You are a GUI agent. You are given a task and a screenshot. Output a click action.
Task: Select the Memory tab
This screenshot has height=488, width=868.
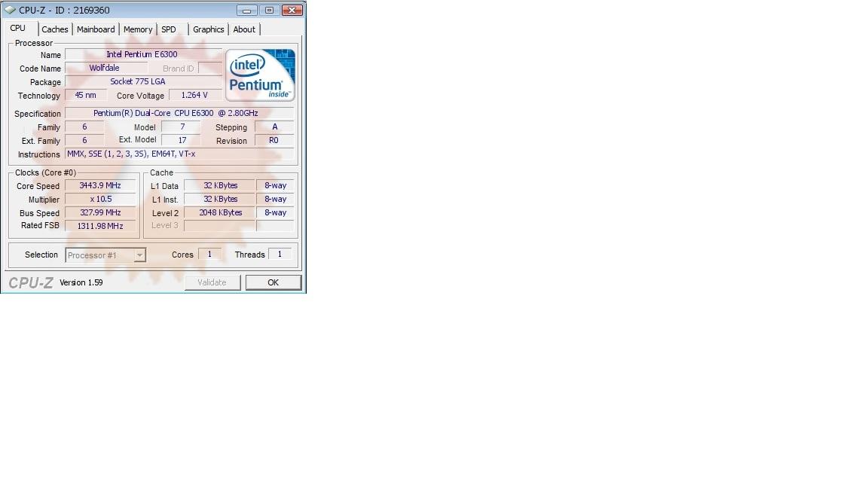pos(138,29)
